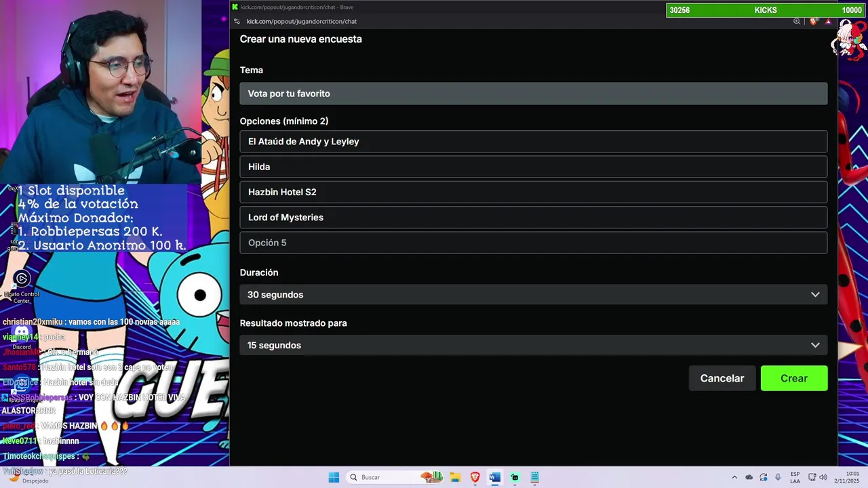Click the '1 Slot disponible' overlay text
This screenshot has height=488, width=868.
click(x=71, y=190)
